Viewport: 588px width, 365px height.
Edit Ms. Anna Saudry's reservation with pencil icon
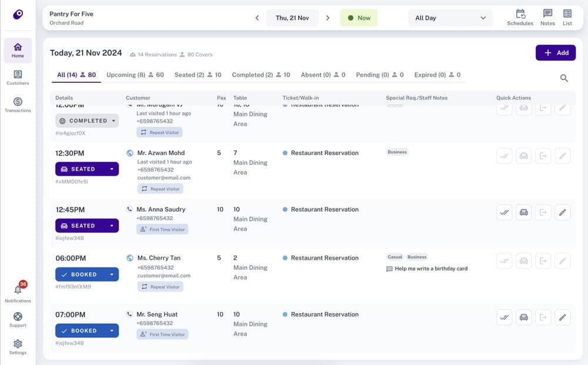pos(562,212)
